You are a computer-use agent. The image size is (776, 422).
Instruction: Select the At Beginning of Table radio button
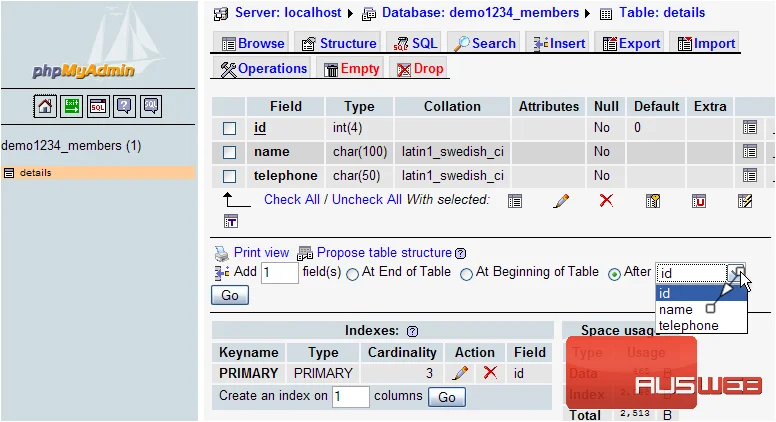tap(466, 274)
